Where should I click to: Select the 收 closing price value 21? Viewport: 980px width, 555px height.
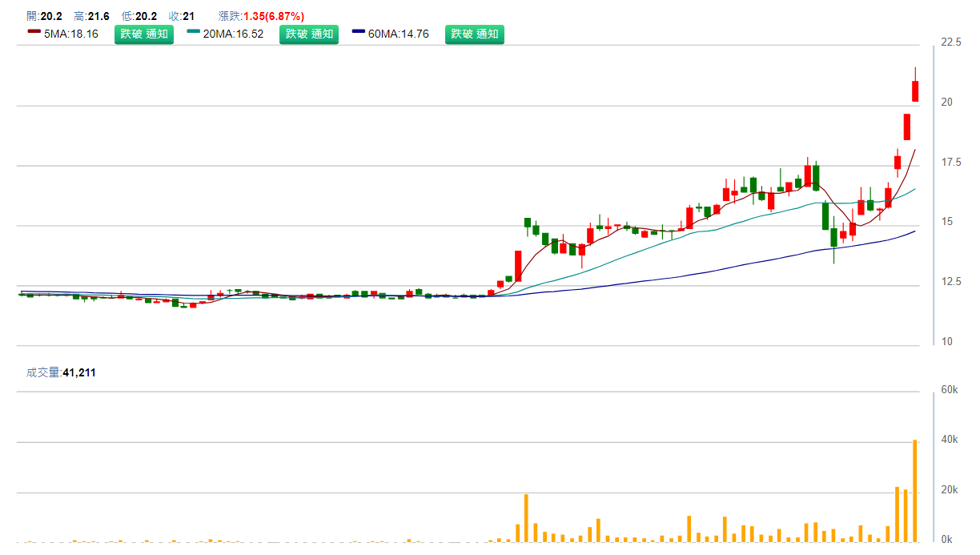click(189, 16)
